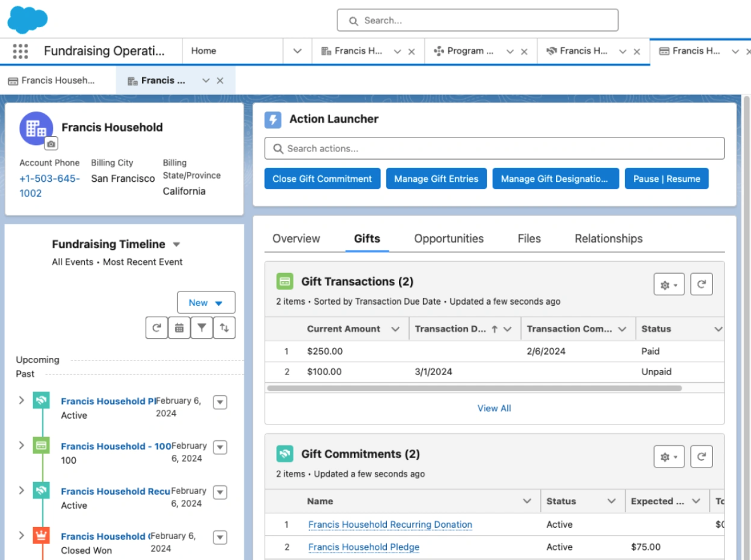Screen dimensions: 751x560
Task: Open Gift Commitments Name column menu
Action: [527, 501]
